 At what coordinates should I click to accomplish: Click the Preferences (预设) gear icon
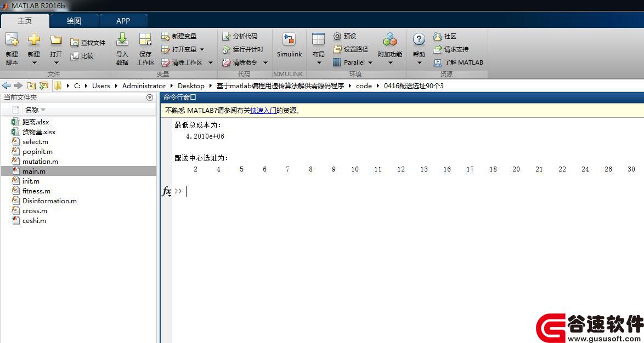pyautogui.click(x=337, y=36)
